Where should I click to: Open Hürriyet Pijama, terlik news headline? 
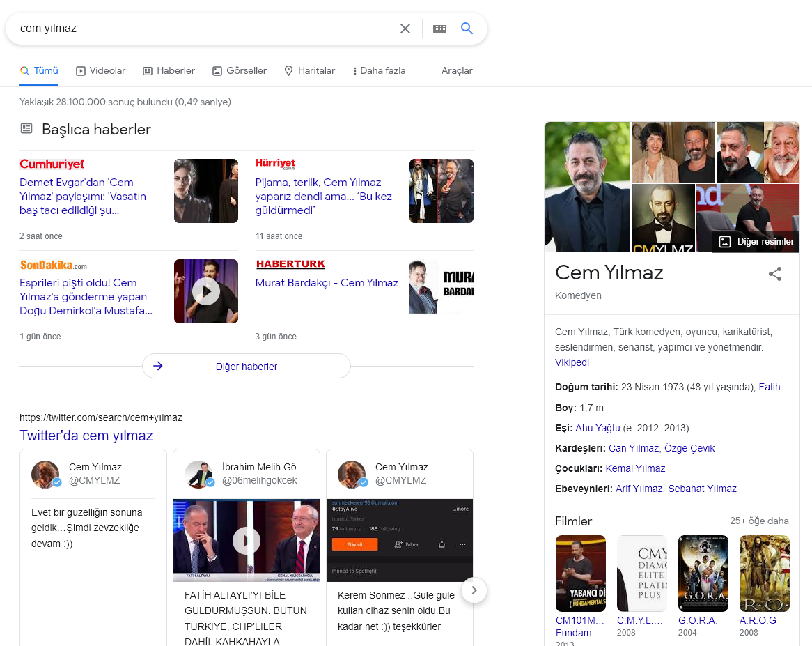324,197
